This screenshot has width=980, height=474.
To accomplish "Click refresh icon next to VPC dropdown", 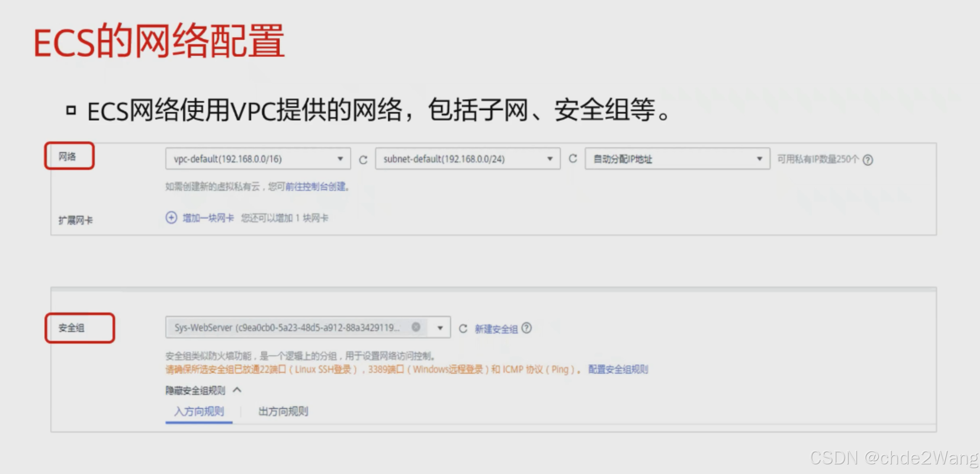I will (x=363, y=160).
